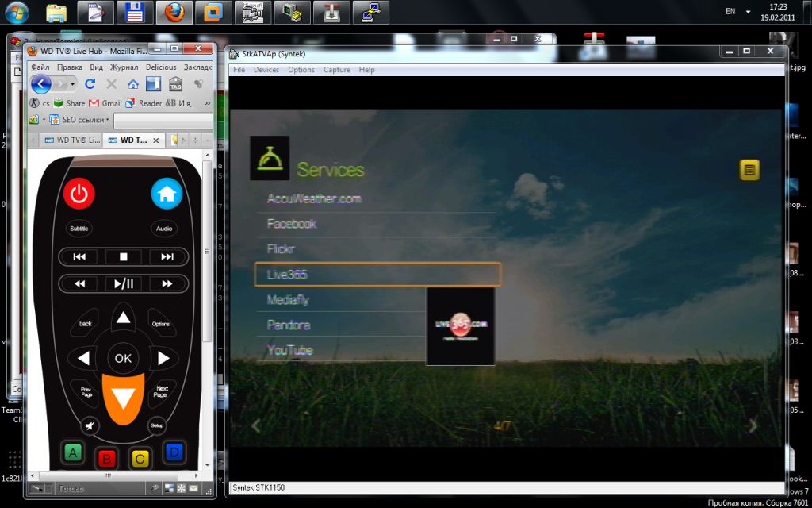Click the rewind button on the remote
Viewport: 812px width, 508px height.
pos(79,284)
